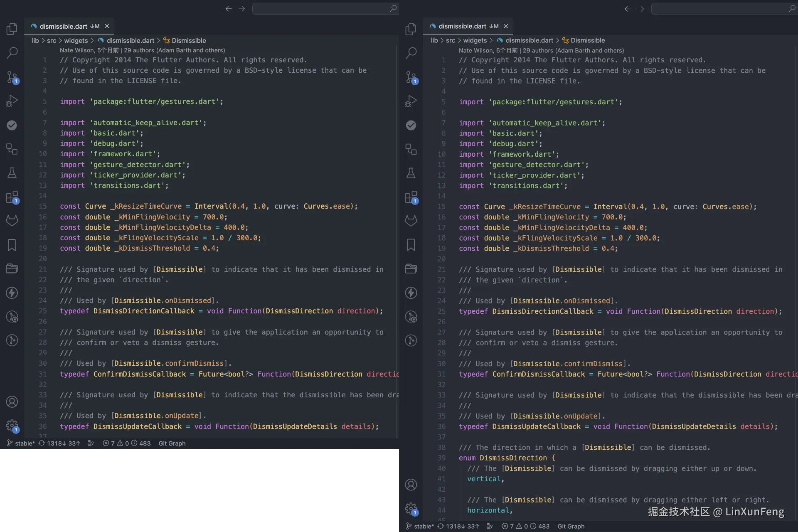The image size is (798, 532).
Task: Select the dismissible.dart tab in left editor
Action: click(x=63, y=26)
